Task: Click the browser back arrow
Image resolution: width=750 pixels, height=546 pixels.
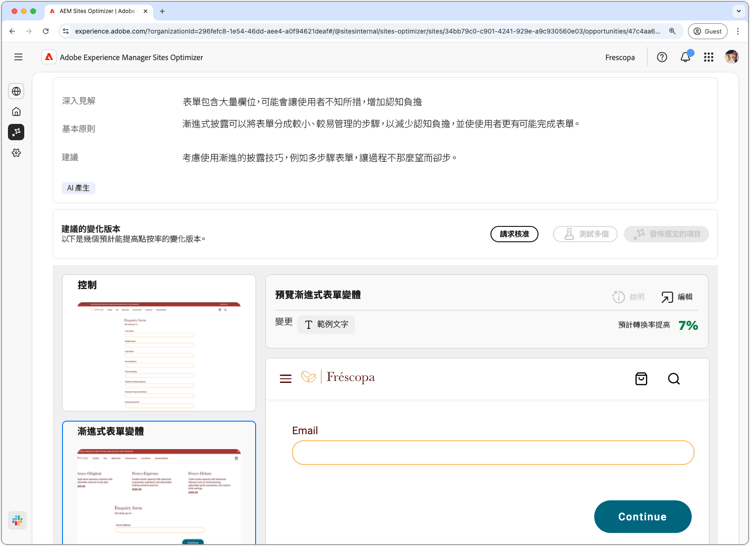Action: (x=12, y=31)
